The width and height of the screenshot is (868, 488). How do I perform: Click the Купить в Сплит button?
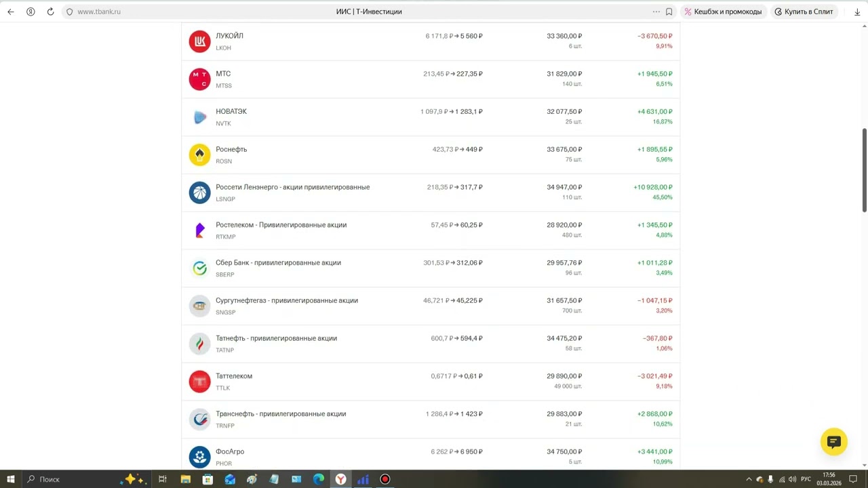click(804, 12)
